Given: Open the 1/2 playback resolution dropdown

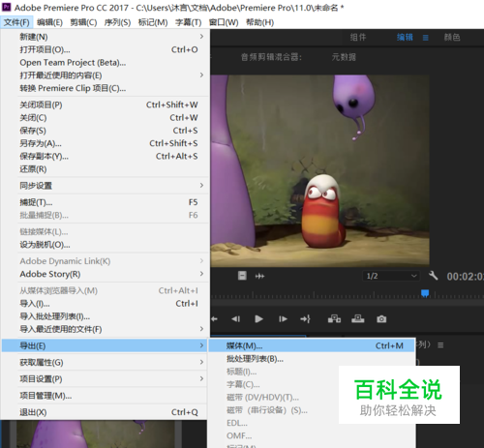Looking at the screenshot, I should pos(391,276).
